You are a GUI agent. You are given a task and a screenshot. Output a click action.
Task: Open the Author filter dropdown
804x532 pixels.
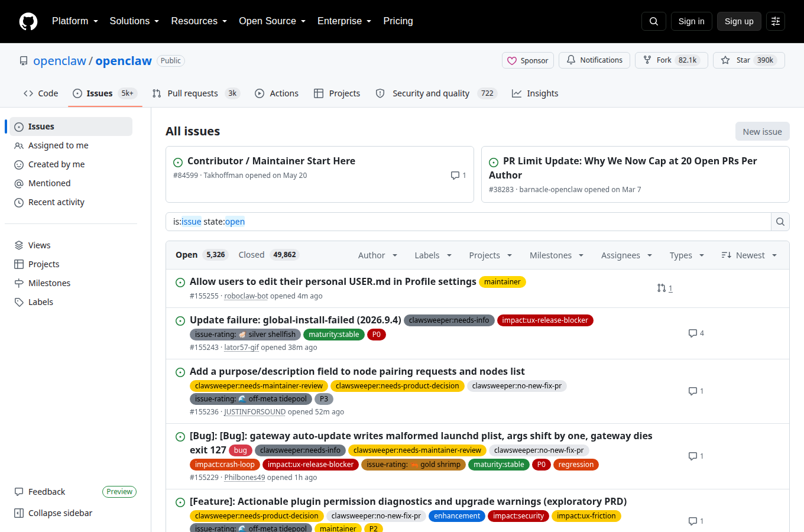point(378,255)
